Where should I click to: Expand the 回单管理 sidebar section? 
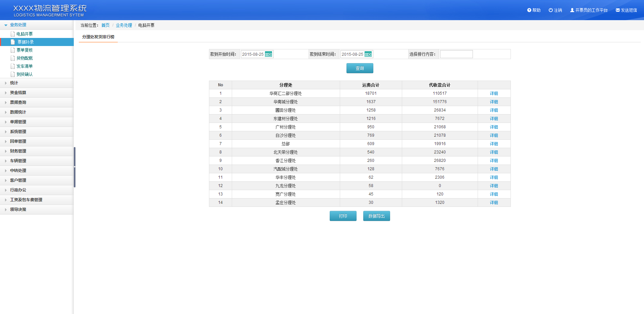pyautogui.click(x=37, y=141)
